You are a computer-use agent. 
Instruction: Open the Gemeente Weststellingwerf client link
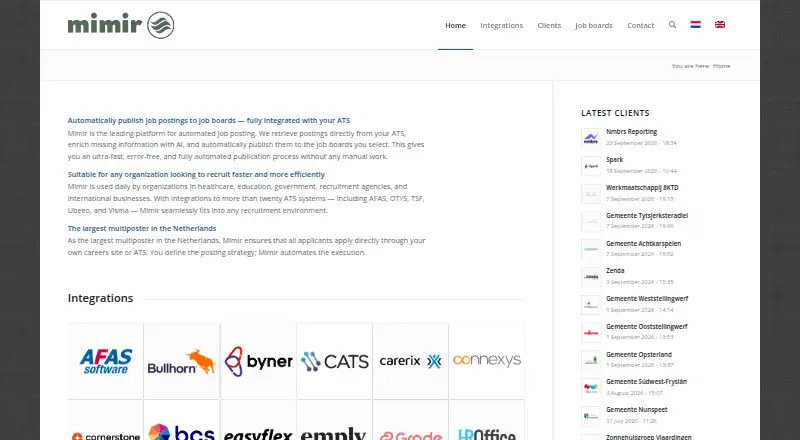coord(647,299)
